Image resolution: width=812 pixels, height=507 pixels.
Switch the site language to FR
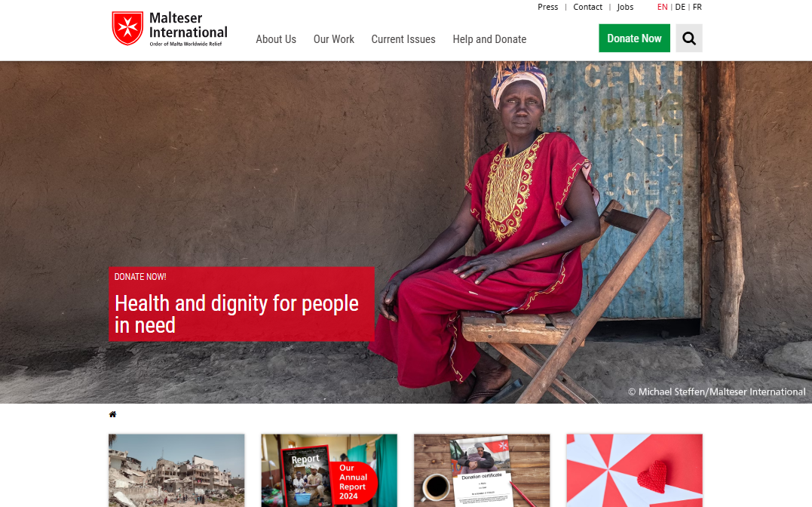pos(697,7)
